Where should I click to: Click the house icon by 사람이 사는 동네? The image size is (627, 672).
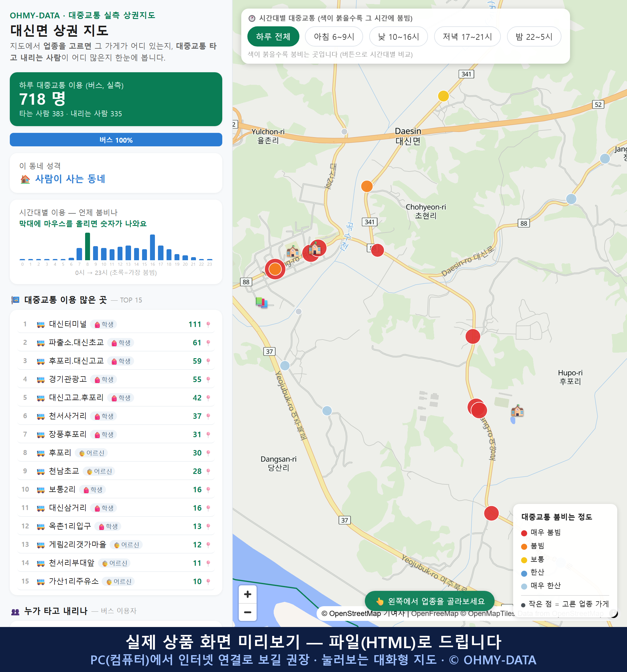pyautogui.click(x=25, y=179)
